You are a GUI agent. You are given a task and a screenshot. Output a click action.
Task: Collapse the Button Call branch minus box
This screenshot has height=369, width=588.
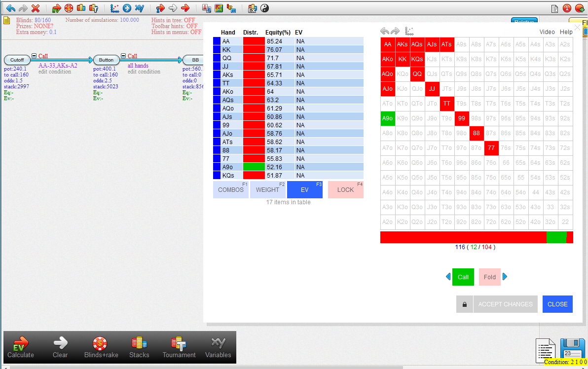point(123,56)
